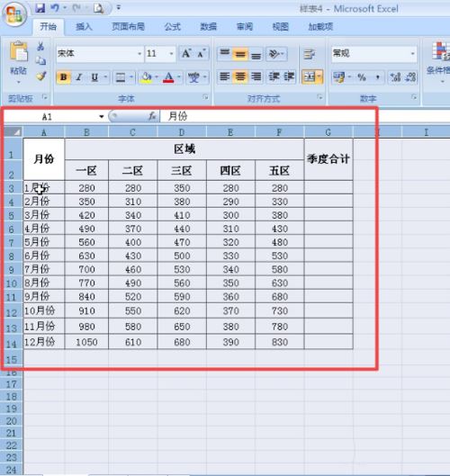Toggle Underline formatting
The image size is (450, 476).
click(x=94, y=77)
